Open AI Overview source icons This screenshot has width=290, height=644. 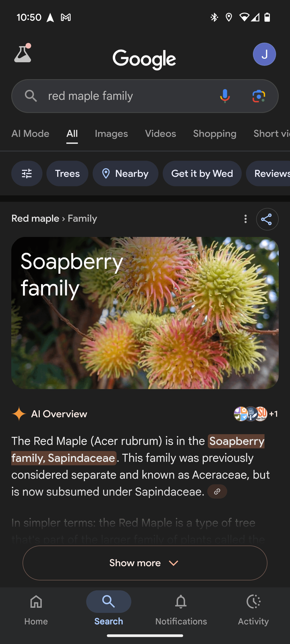click(256, 414)
